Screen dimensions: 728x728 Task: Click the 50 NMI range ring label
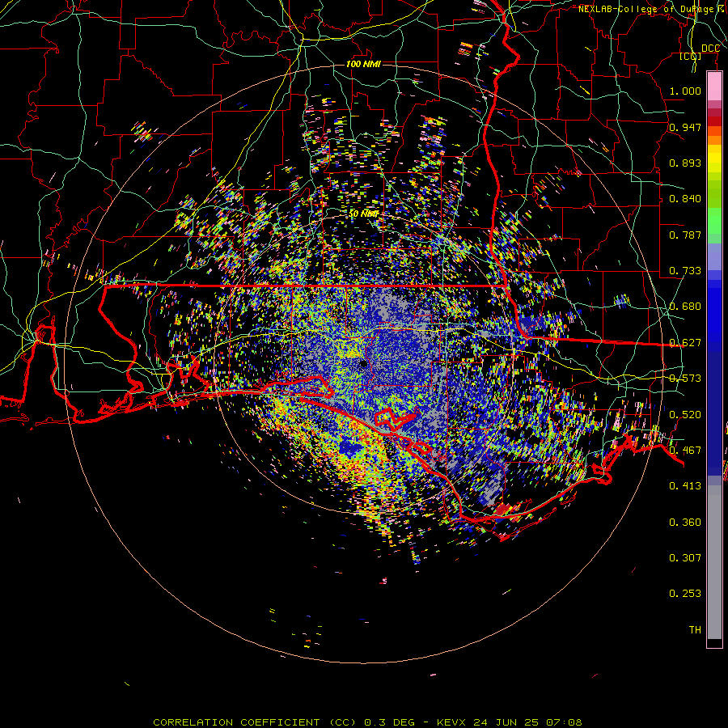coord(364,214)
